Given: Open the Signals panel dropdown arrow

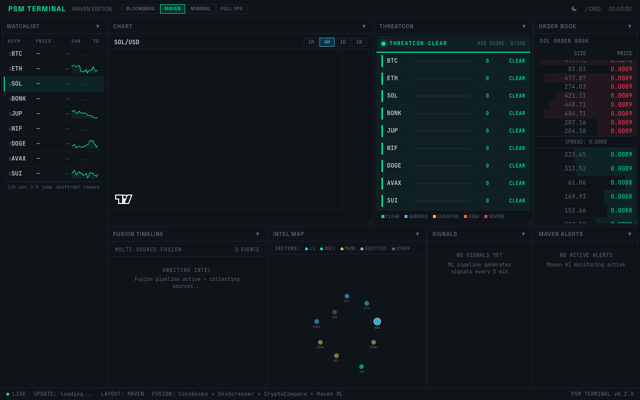Looking at the screenshot, I should 523,234.
